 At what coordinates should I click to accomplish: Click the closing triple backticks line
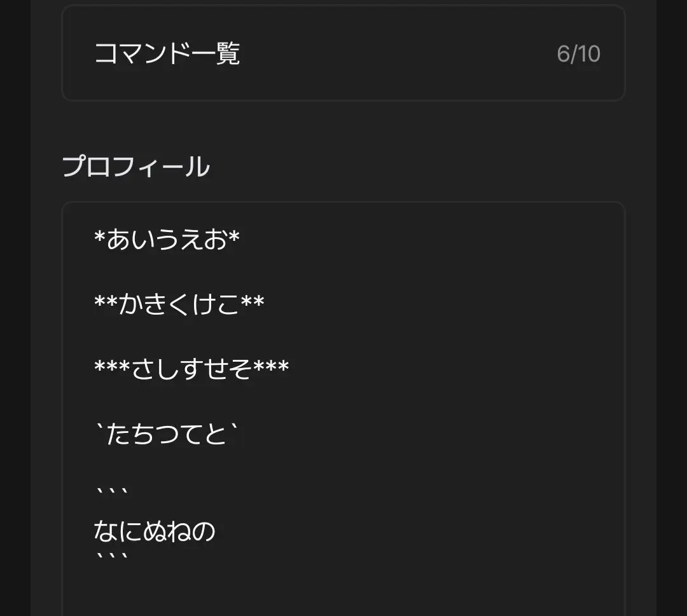point(112,558)
